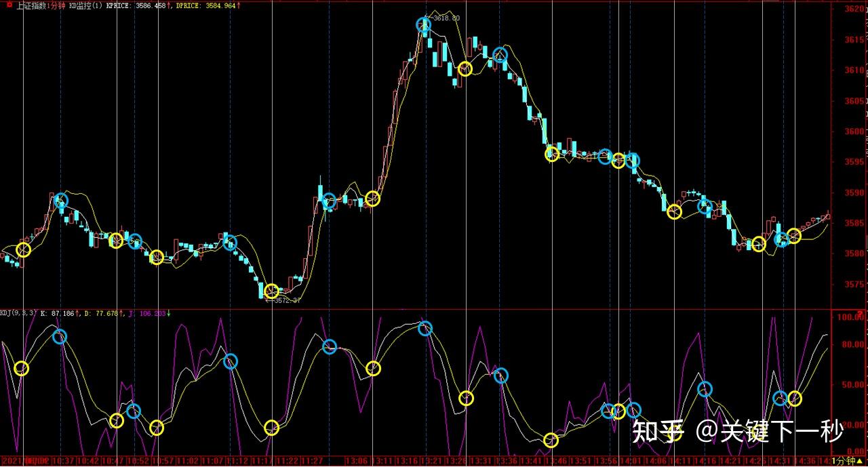The height and width of the screenshot is (467, 868).
Task: Click the up arrow next to D value
Action: 119,312
